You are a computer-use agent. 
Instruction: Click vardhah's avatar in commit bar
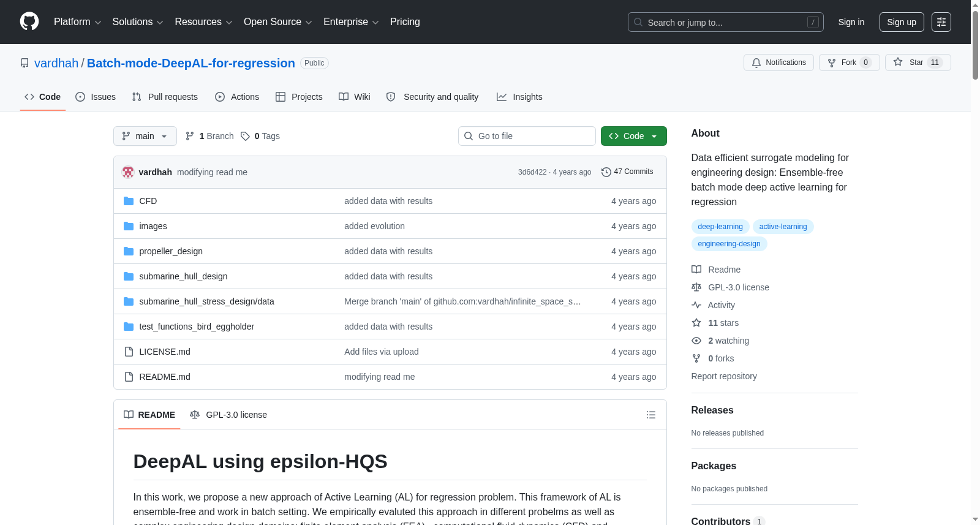pos(128,172)
